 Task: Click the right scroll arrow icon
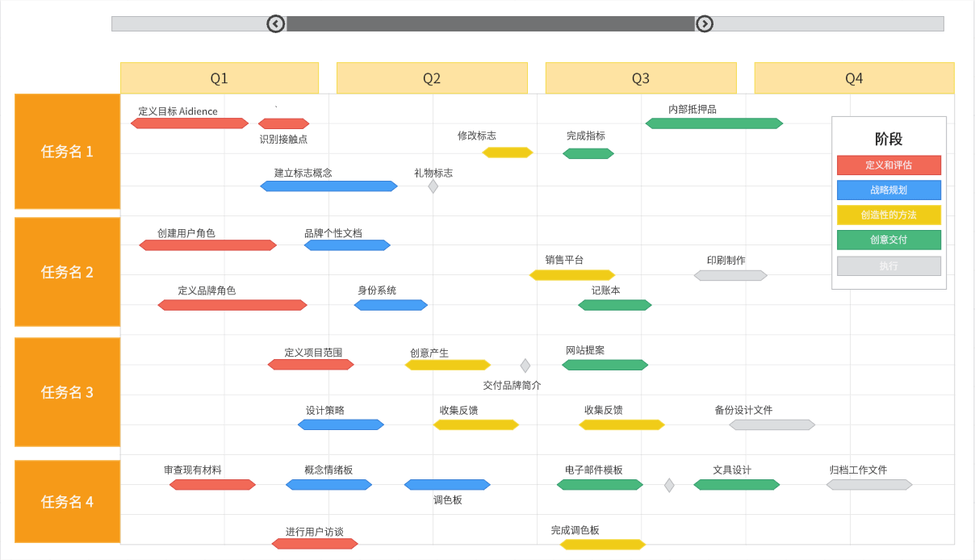pyautogui.click(x=704, y=23)
